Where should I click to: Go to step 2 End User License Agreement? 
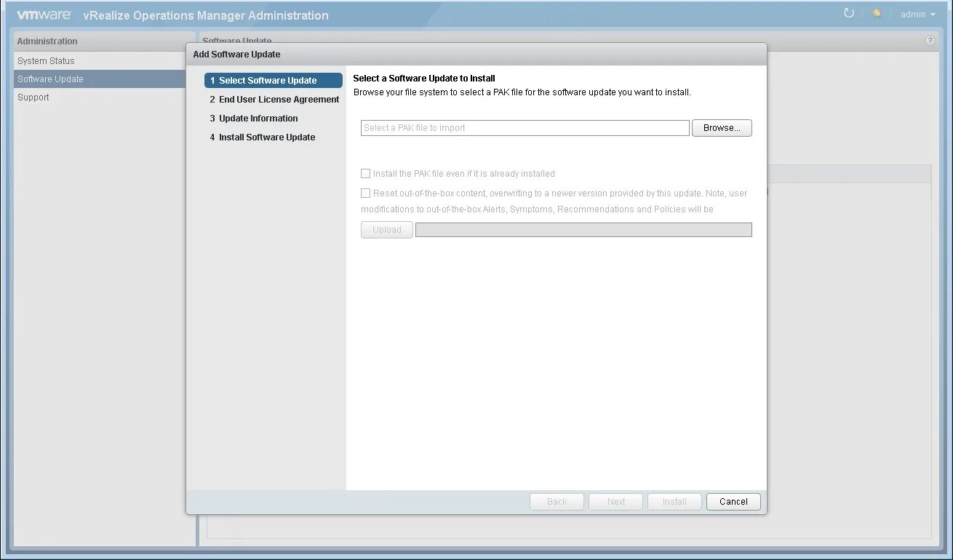(274, 100)
